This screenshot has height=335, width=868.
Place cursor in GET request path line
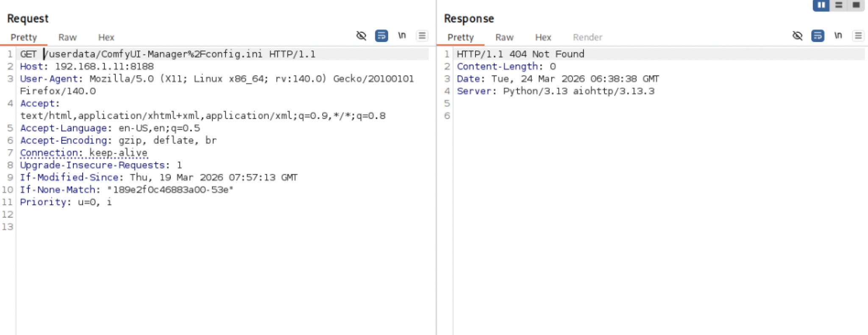click(x=167, y=54)
